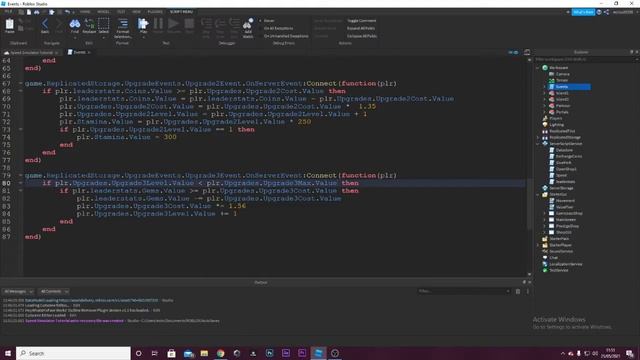Collapse the StarterGui tree node
The height and width of the screenshot is (360, 640).
(x=538, y=194)
